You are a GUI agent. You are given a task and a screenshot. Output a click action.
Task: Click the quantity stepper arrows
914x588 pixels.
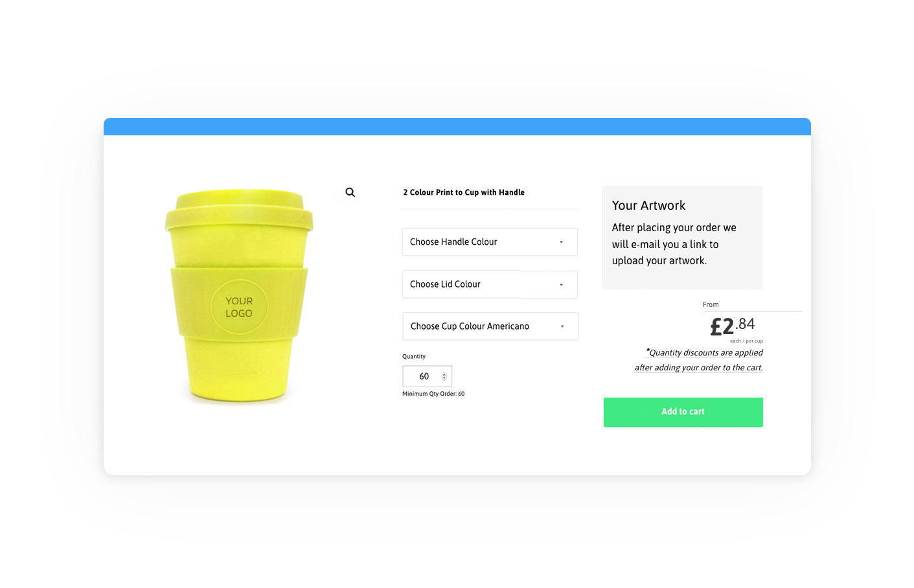[x=444, y=376]
